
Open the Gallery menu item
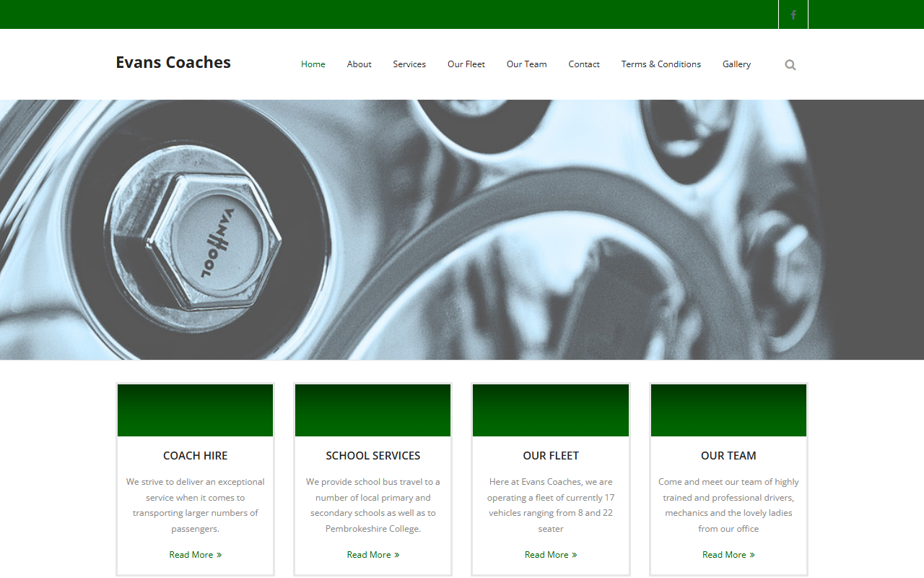coord(736,64)
